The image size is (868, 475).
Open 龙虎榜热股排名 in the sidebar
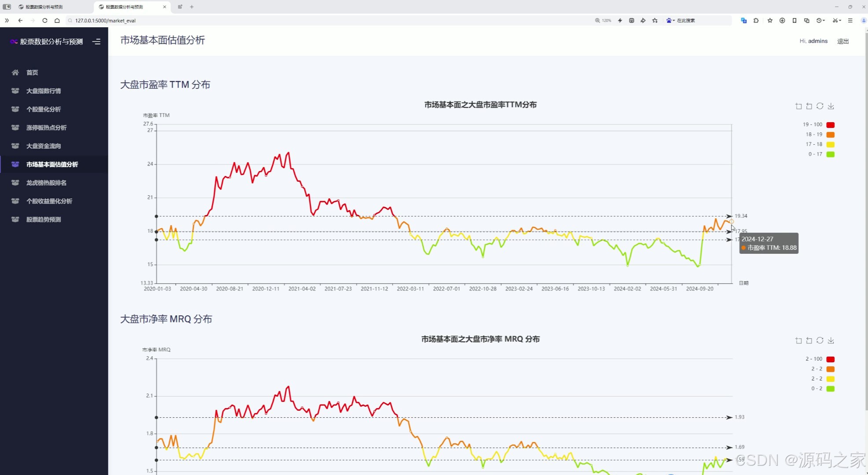46,183
